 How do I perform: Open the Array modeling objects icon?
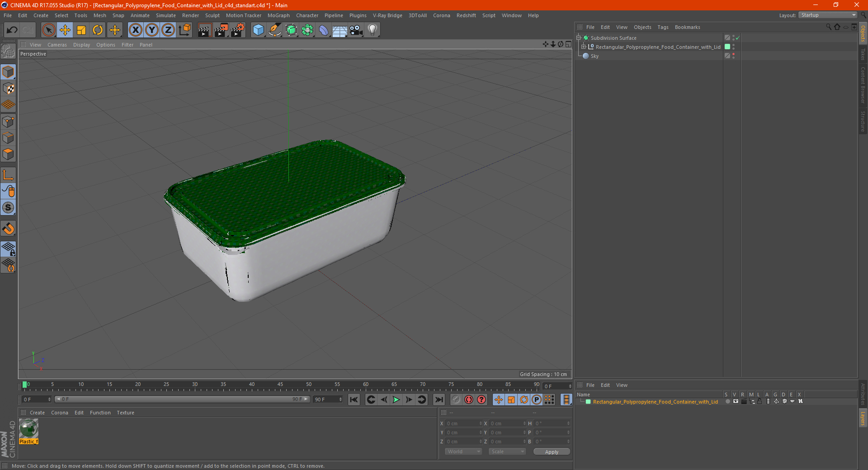point(307,30)
